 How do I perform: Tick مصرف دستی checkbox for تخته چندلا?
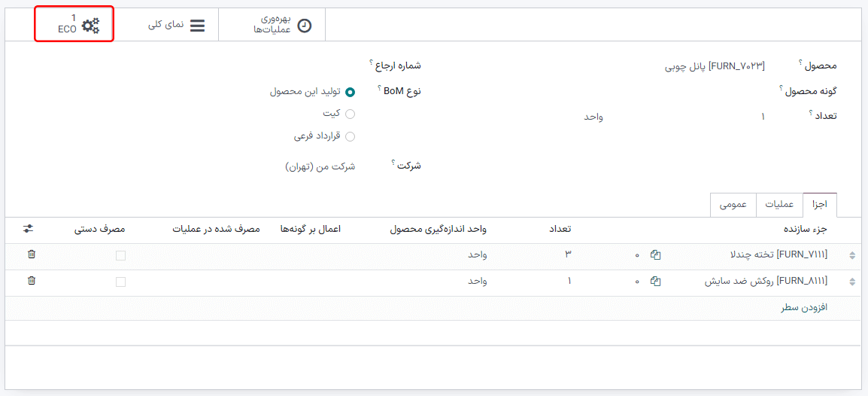click(120, 255)
